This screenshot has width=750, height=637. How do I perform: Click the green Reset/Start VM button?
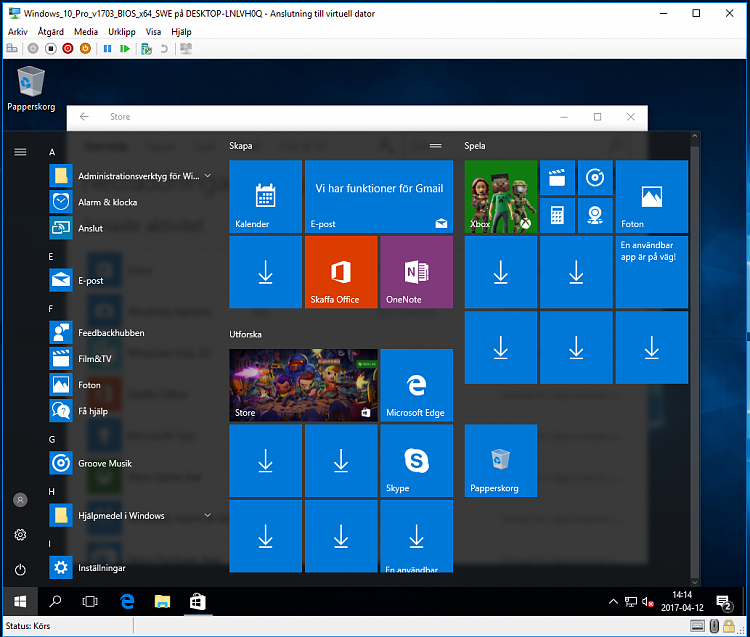pyautogui.click(x=125, y=48)
